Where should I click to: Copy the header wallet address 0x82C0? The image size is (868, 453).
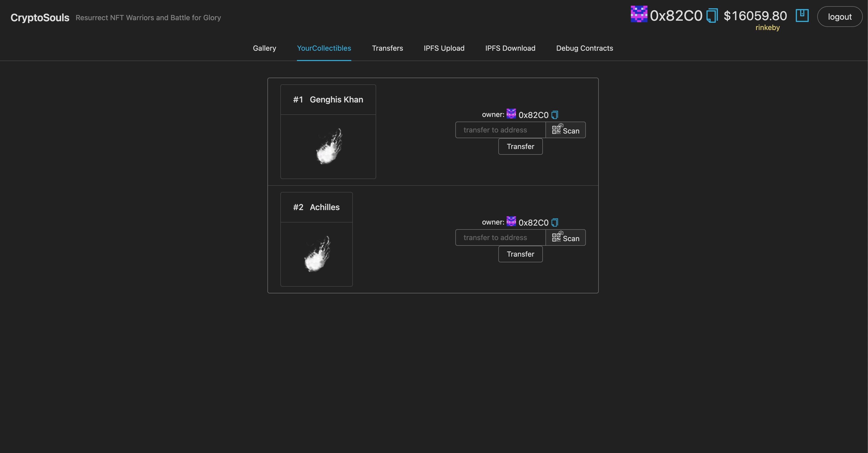712,16
